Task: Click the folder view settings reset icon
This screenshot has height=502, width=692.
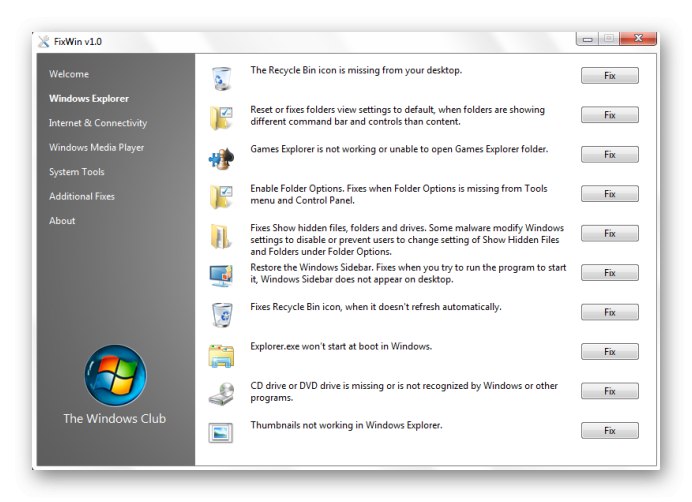Action: coord(221,118)
